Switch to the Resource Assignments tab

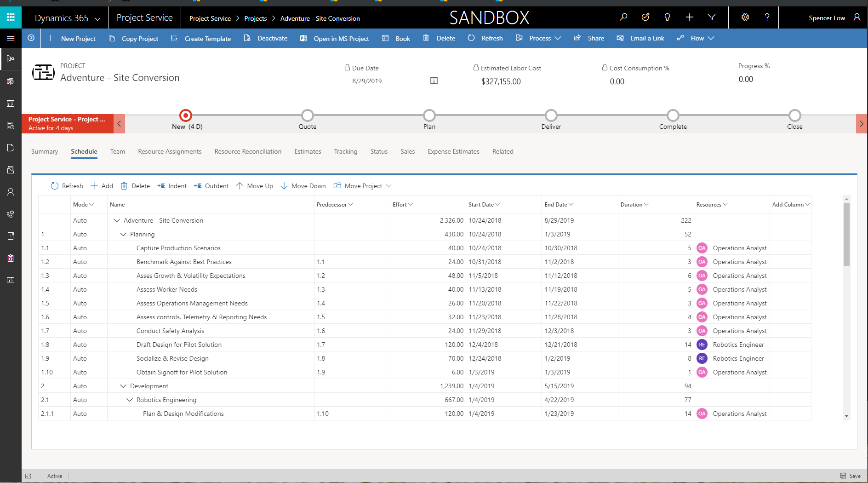[170, 151]
